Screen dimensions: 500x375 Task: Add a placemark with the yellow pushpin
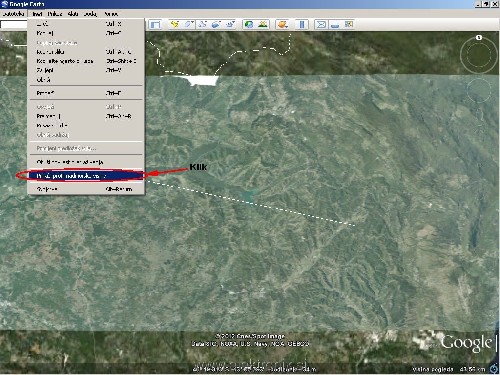point(175,24)
